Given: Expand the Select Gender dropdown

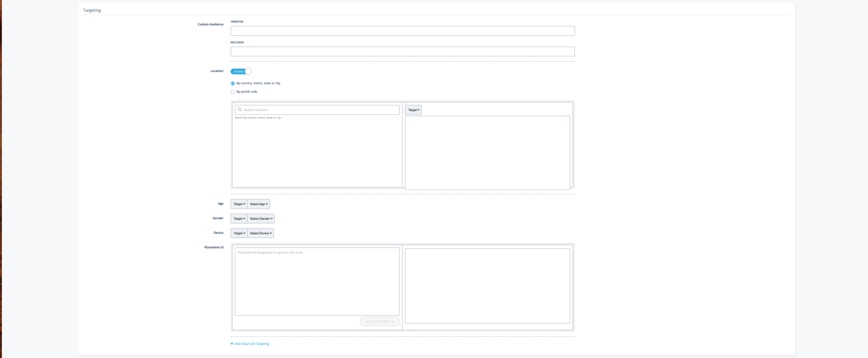Looking at the screenshot, I should coord(261,219).
